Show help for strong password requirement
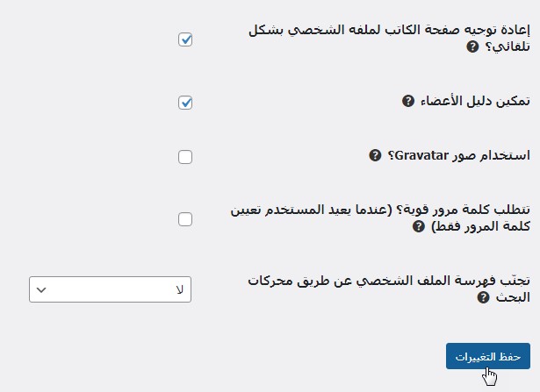 (419, 226)
